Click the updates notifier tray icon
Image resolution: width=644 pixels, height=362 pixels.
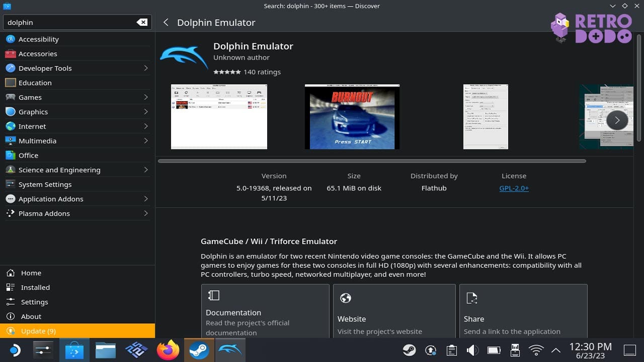click(x=431, y=350)
